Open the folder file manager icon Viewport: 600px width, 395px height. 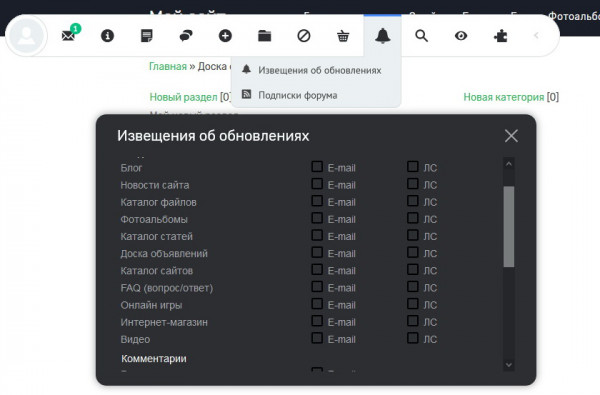(264, 36)
